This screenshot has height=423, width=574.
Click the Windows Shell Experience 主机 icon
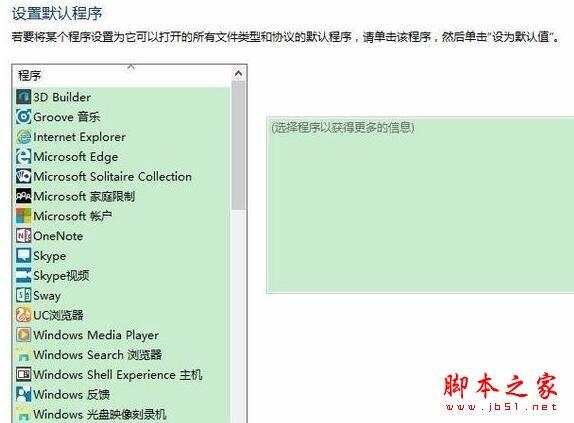point(23,374)
